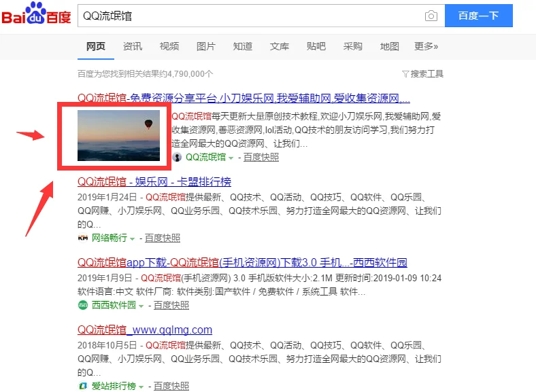The height and width of the screenshot is (392, 536).
Task: Expand dropdown arrow next to QQ流氓馆 source
Action: [x=231, y=158]
